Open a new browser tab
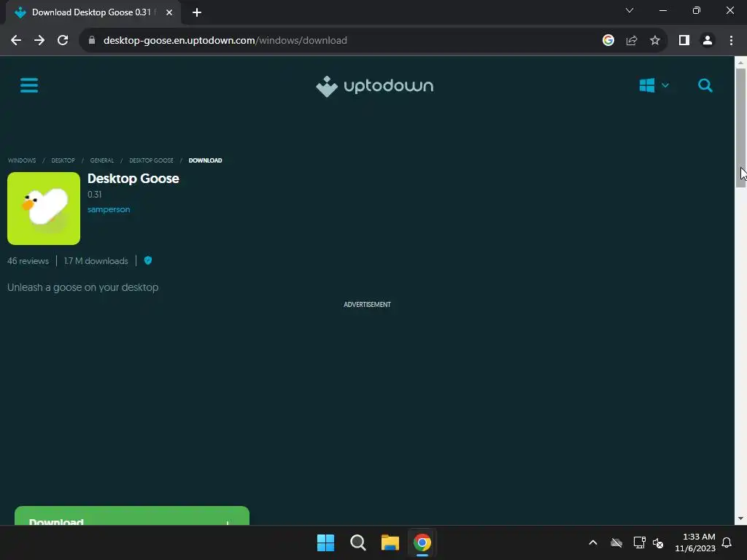747x560 pixels. tap(197, 12)
